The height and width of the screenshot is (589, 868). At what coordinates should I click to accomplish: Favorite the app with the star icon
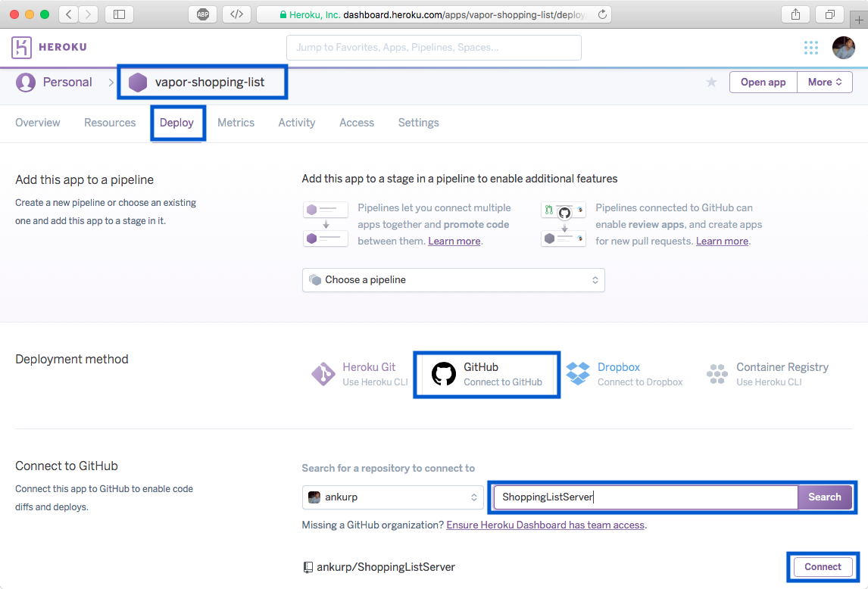point(711,83)
